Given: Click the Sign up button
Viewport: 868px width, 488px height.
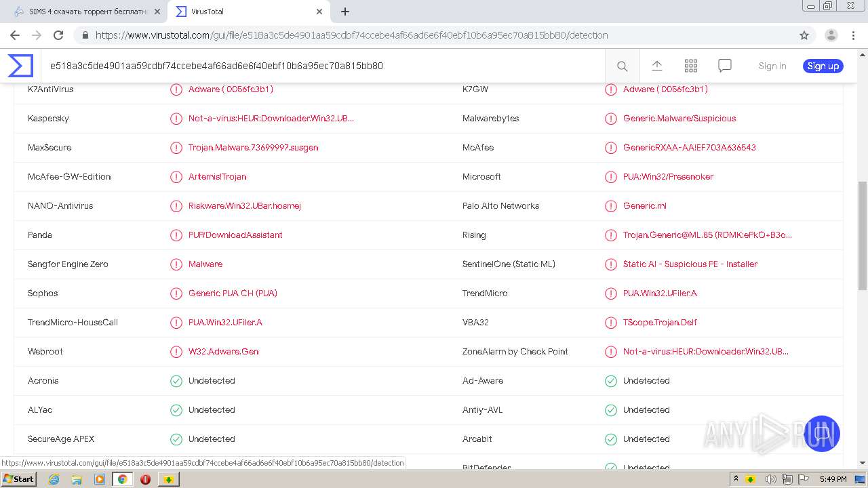Looking at the screenshot, I should tap(823, 66).
